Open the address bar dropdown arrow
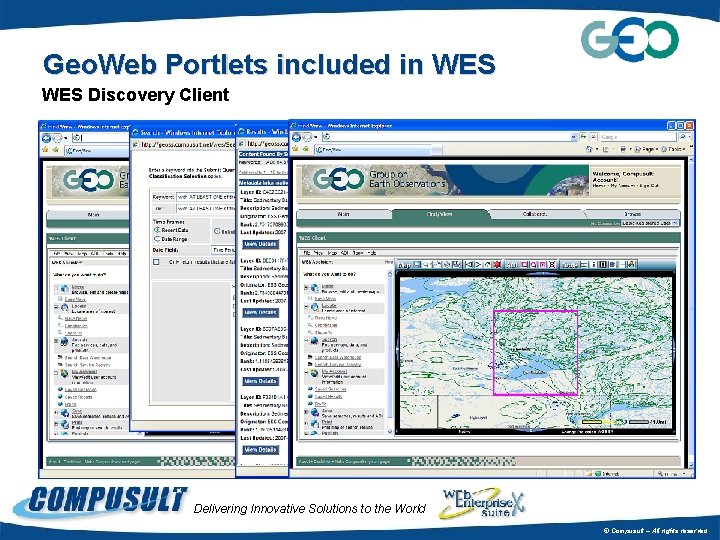Viewport: 720px width, 540px height. tap(574, 137)
